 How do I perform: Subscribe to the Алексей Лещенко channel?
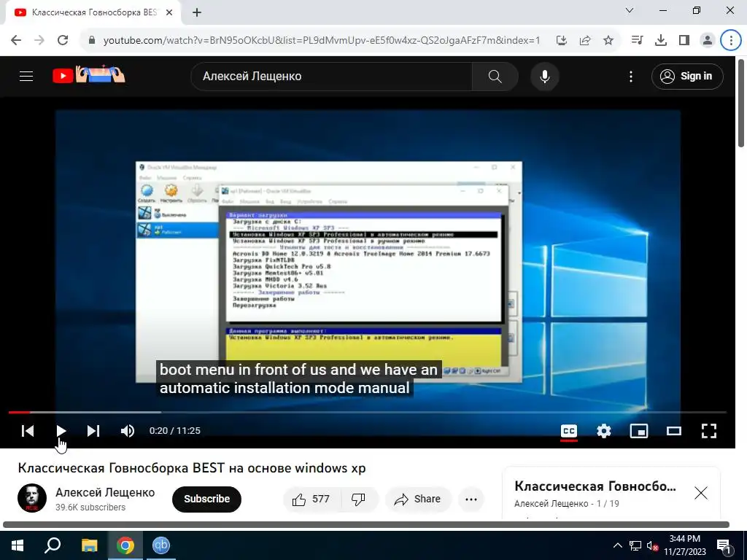206,499
